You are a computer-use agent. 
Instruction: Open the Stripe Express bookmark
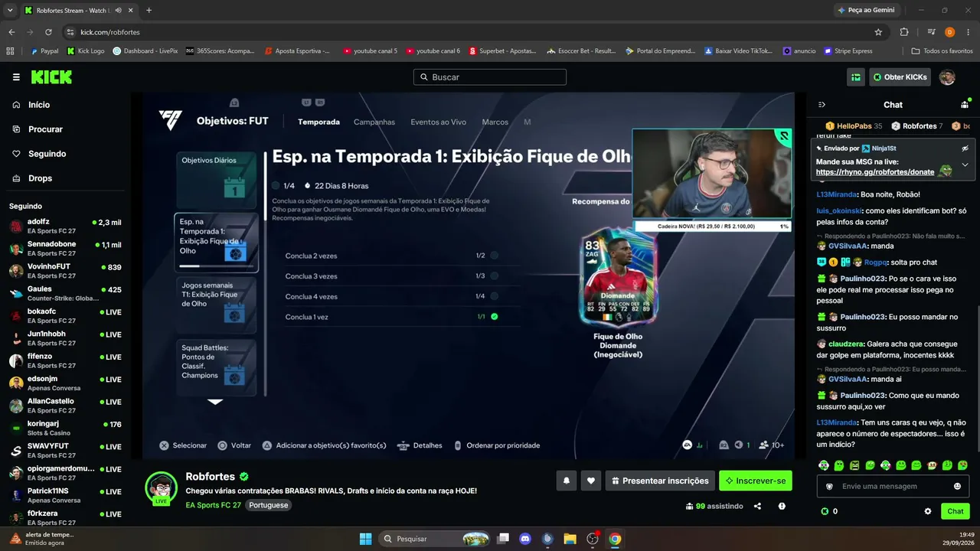pyautogui.click(x=848, y=51)
